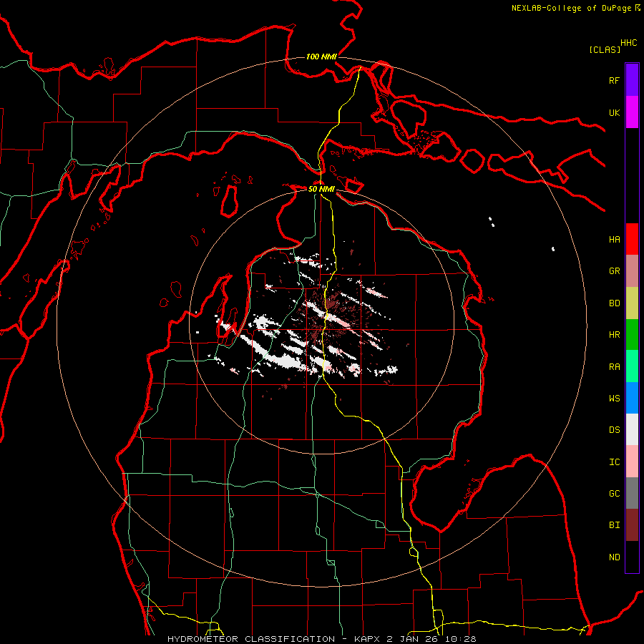The width and height of the screenshot is (644, 644).
Task: Click the HA legend label
Action: pos(614,239)
